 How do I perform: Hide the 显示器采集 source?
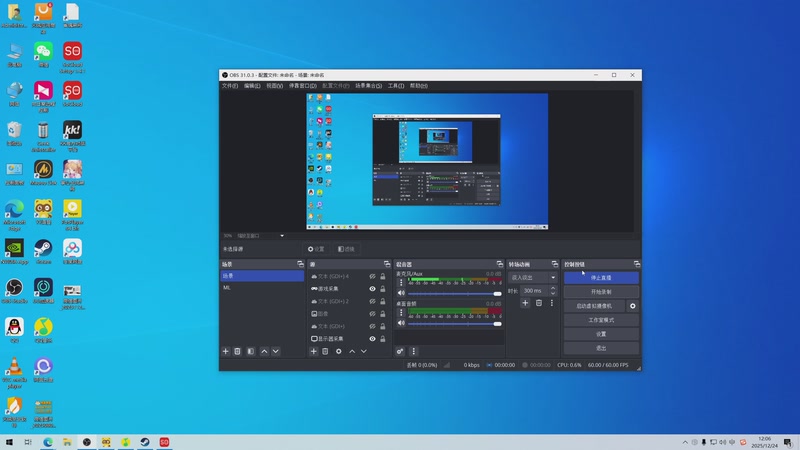pyautogui.click(x=372, y=339)
